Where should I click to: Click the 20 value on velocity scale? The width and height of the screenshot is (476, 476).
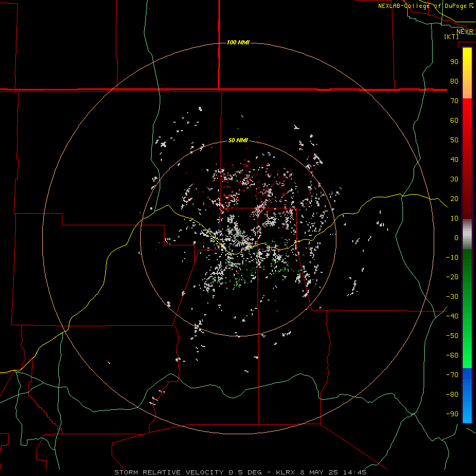pos(454,199)
